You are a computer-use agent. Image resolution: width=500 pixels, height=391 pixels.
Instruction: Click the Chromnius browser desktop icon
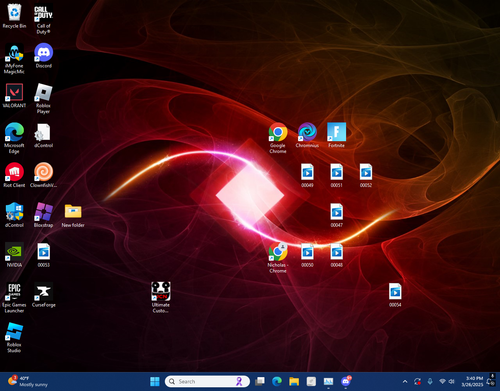(307, 135)
